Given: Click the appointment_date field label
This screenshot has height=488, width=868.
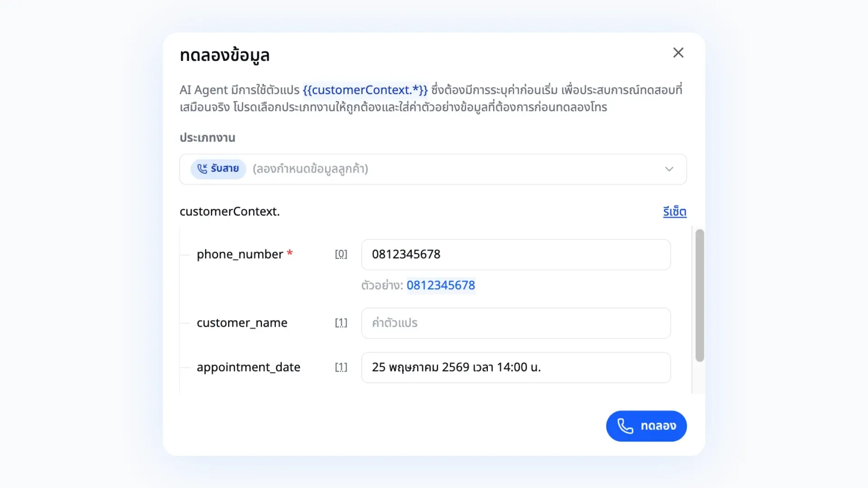Looking at the screenshot, I should tap(248, 367).
